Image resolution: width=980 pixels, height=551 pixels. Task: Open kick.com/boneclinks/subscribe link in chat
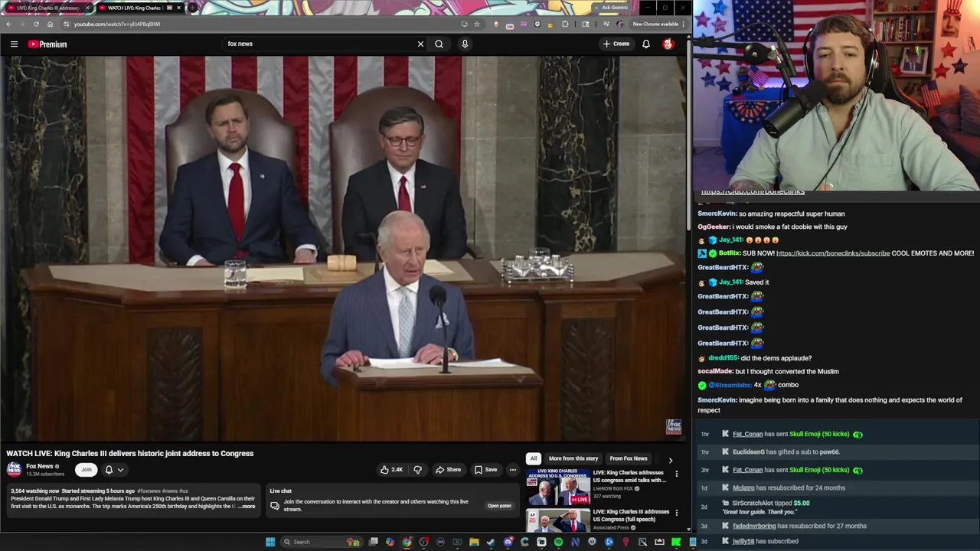pyautogui.click(x=833, y=253)
